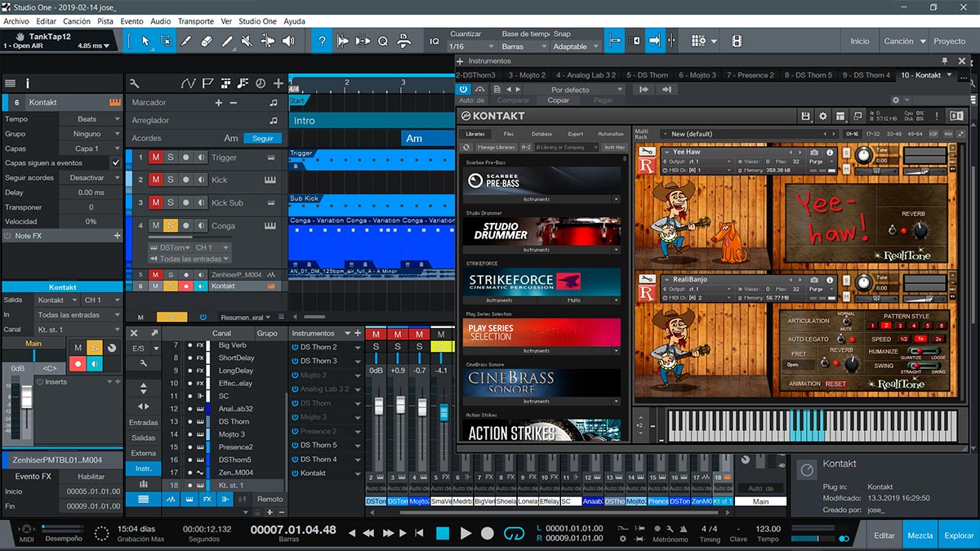Toggle the Seguir chord follow button

coord(262,138)
